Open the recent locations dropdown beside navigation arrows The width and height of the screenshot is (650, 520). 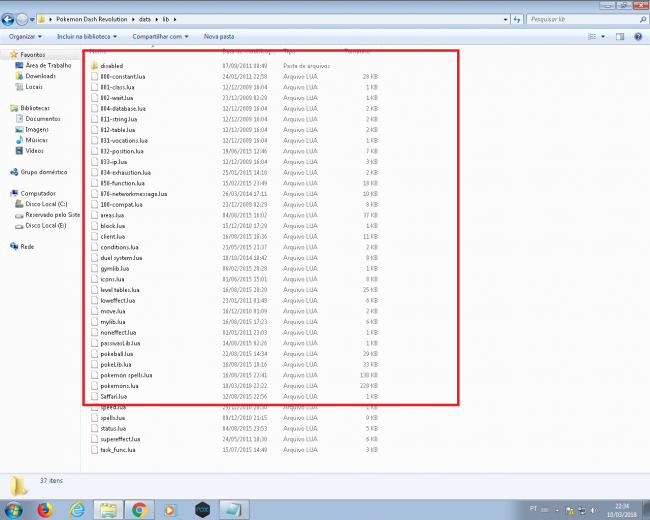(32, 19)
